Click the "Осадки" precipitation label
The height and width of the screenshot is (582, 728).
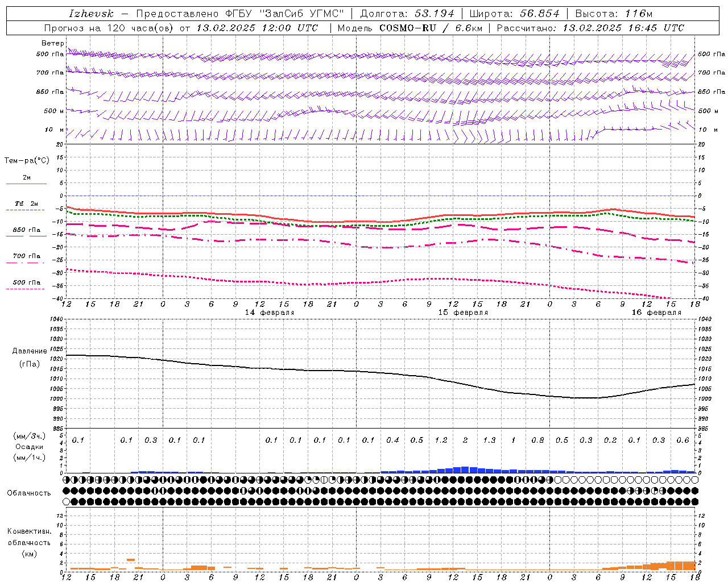(x=29, y=447)
